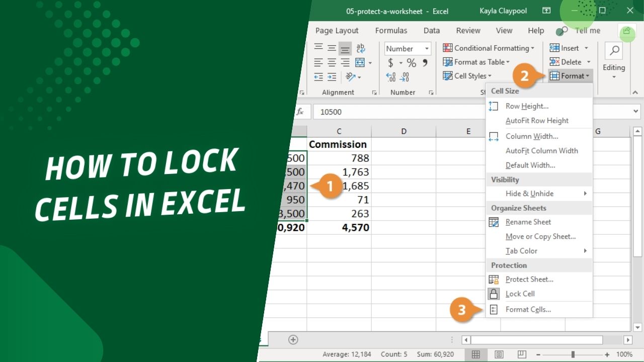Screen dimensions: 644x362
Task: Select Format Cells from the Format menu
Action: click(527, 309)
